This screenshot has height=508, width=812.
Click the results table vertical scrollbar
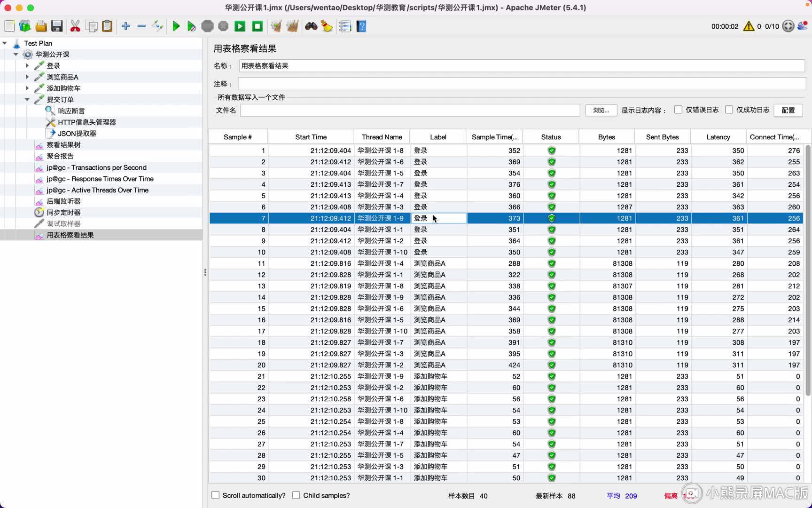point(808,270)
